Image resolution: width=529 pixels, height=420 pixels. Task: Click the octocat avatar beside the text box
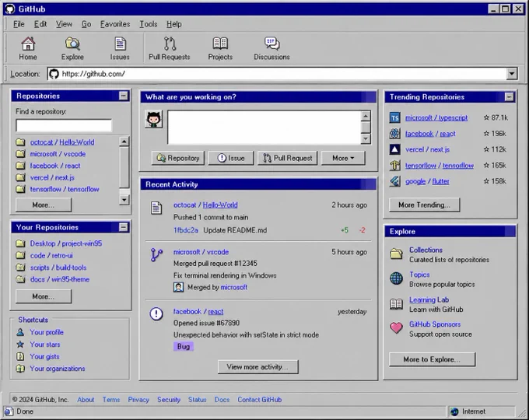click(x=154, y=119)
